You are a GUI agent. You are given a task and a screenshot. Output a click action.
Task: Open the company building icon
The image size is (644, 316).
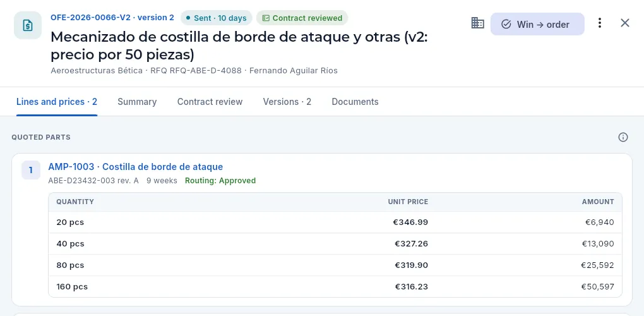coord(477,23)
